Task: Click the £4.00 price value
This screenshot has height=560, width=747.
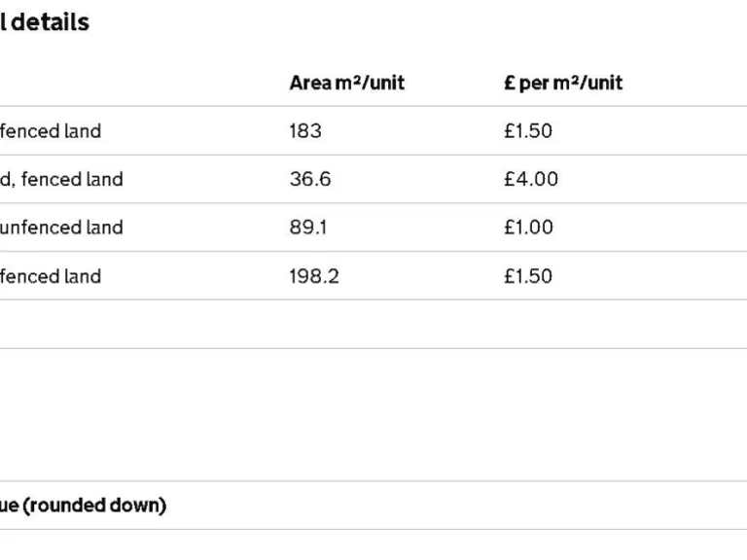Action: point(531,179)
